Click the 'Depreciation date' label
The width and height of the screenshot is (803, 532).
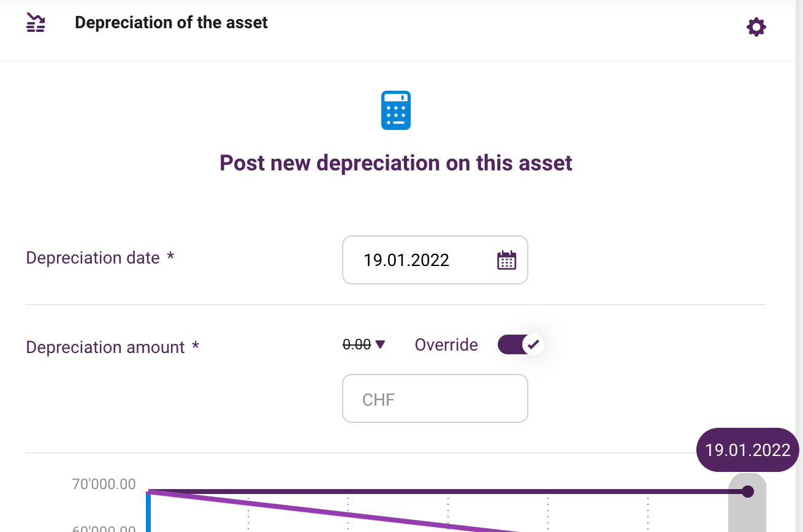pos(93,258)
